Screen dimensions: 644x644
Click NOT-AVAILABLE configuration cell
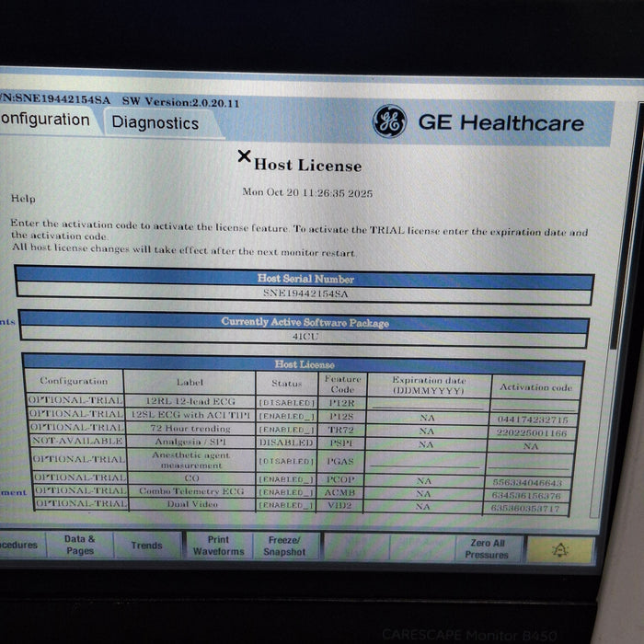(77, 441)
